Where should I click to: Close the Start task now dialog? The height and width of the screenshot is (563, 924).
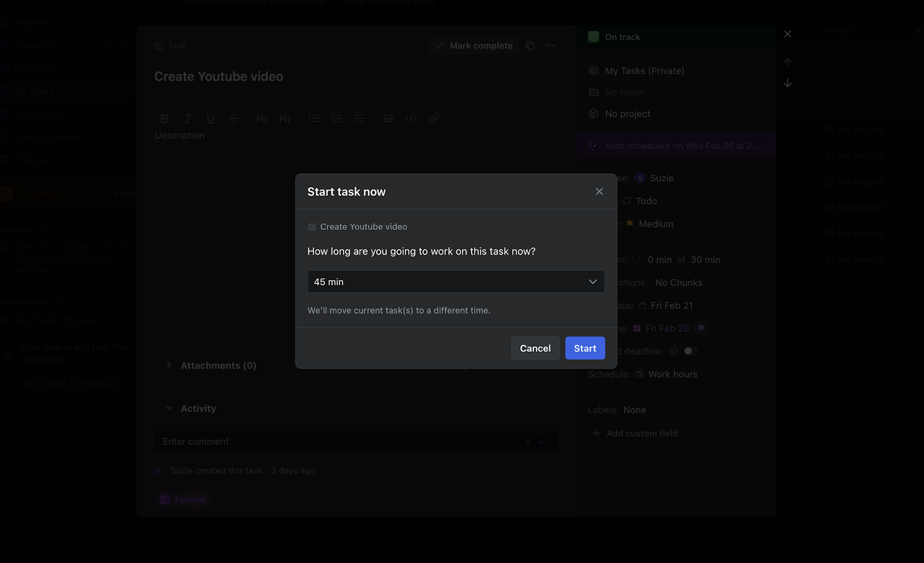599,192
